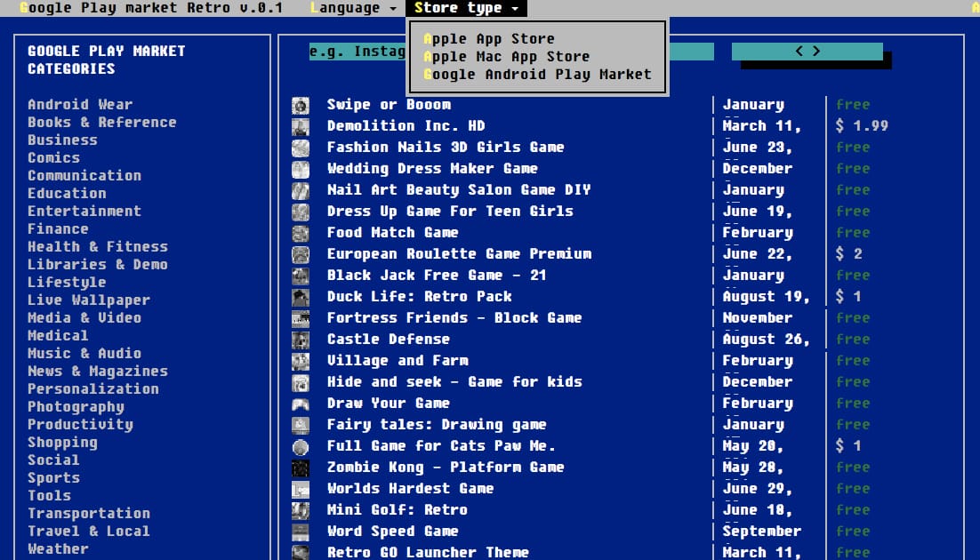
Task: Click the Black Jack Free Game icon
Action: (301, 276)
